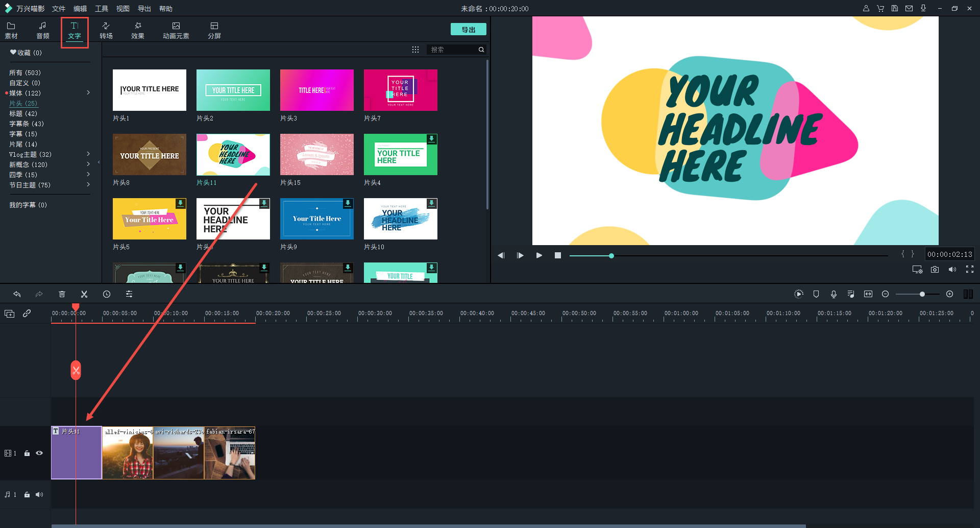Expand the 媒体 (122) category

88,93
